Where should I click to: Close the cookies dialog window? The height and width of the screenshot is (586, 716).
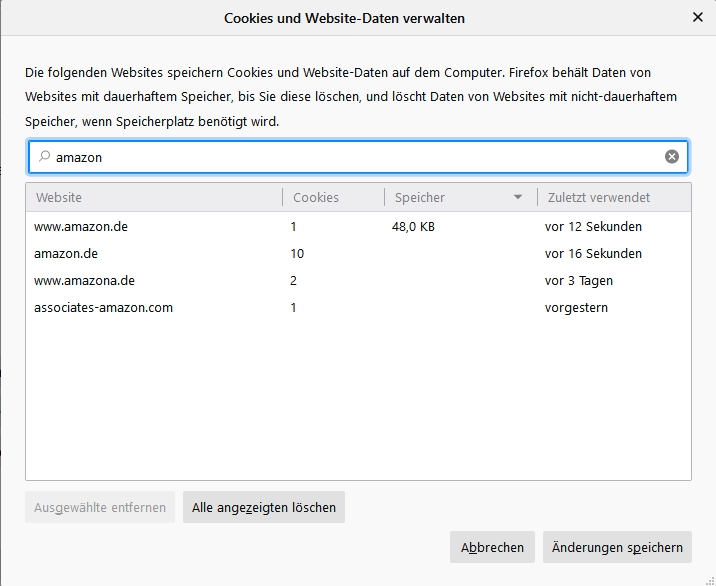point(697,17)
